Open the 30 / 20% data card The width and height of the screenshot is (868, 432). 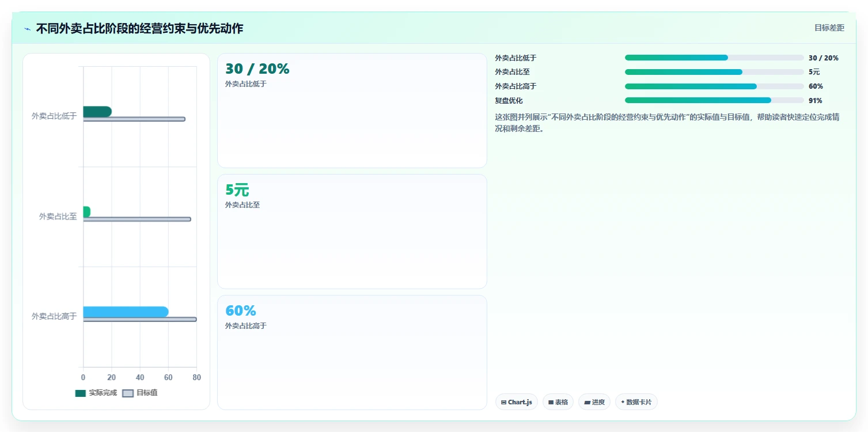tap(352, 111)
